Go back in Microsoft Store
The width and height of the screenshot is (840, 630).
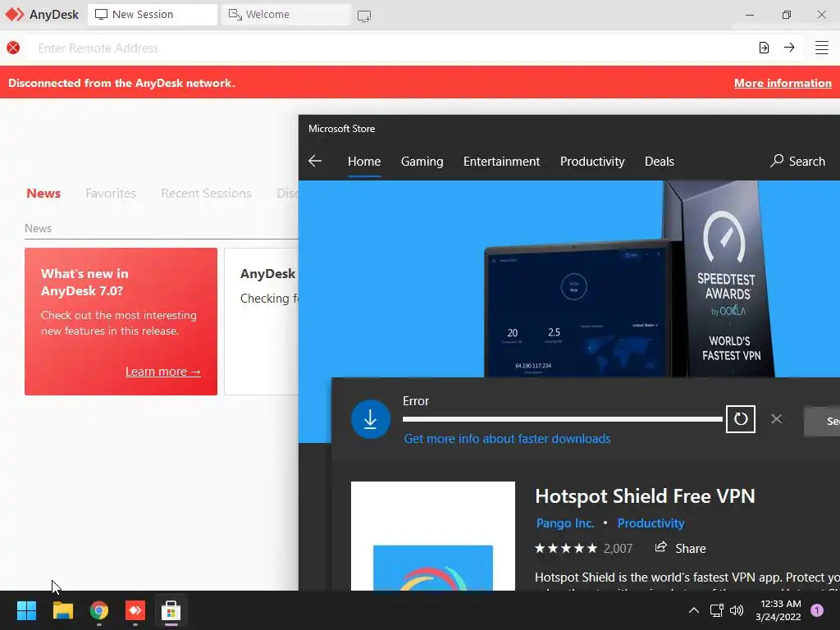tap(315, 161)
